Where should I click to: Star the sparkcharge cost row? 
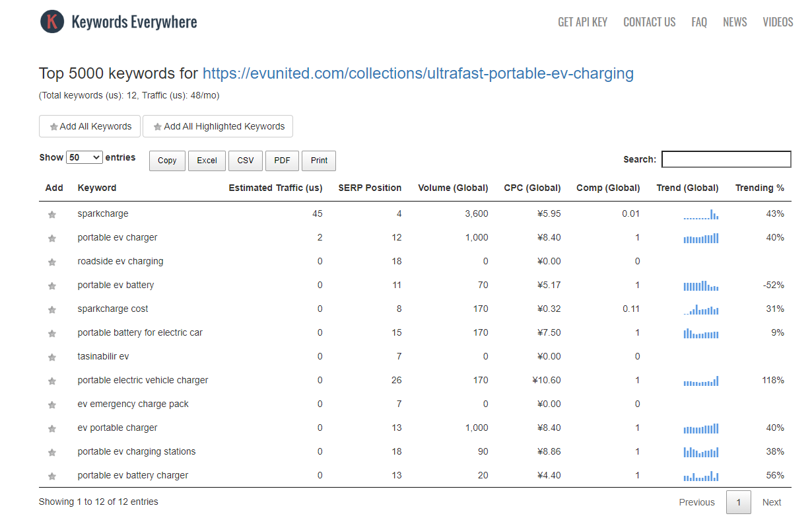tap(52, 310)
